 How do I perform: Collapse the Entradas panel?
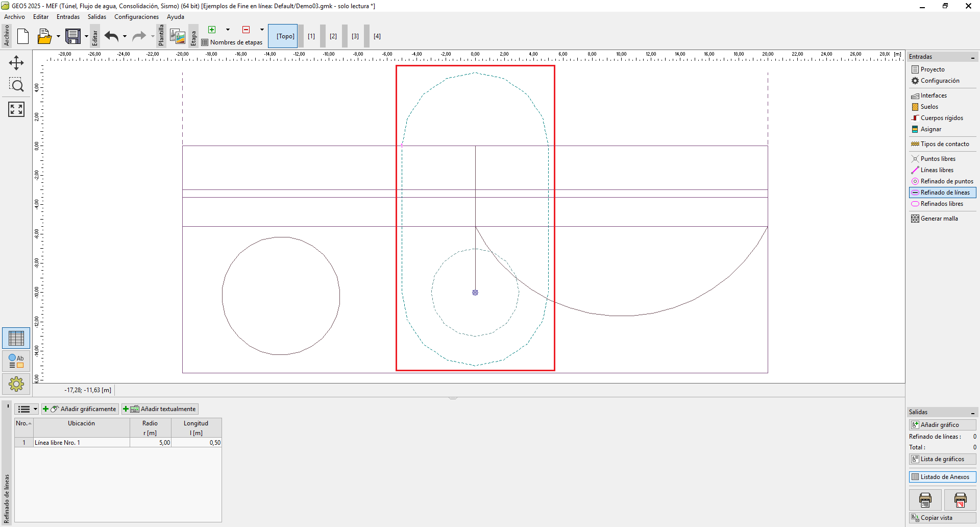[972, 57]
